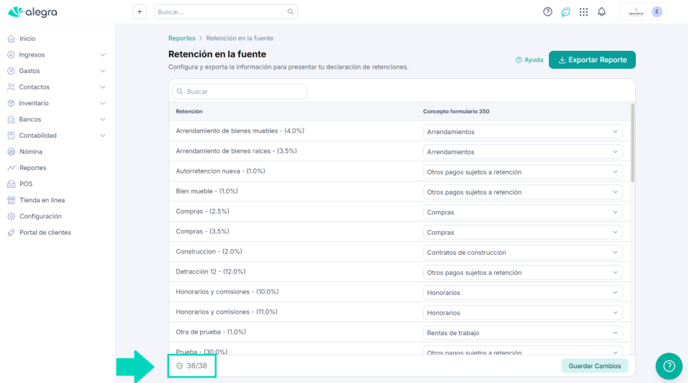Click the Tienda en línea store icon

point(11,200)
